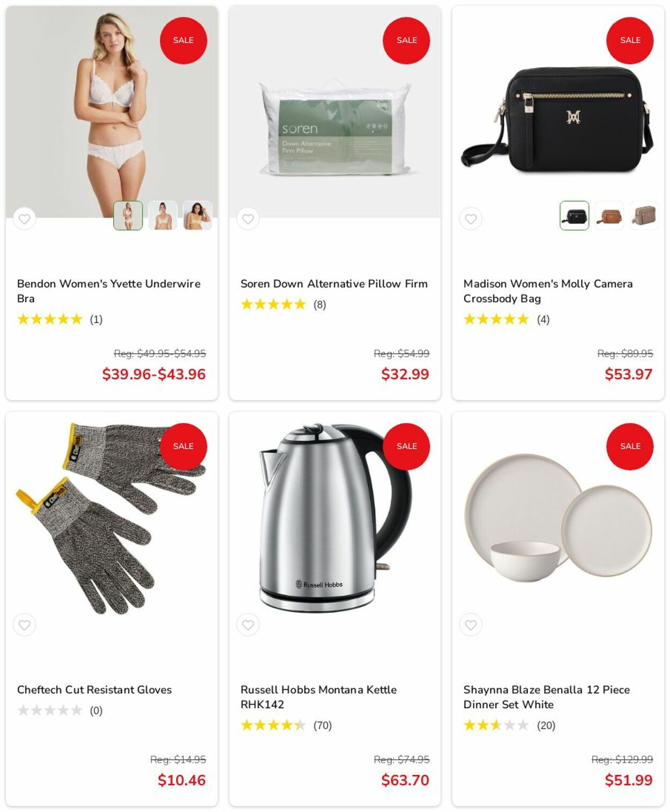Screen dimensions: 670x812
Task: Select the tan crossbody bag color swatch
Action: pyautogui.click(x=609, y=216)
